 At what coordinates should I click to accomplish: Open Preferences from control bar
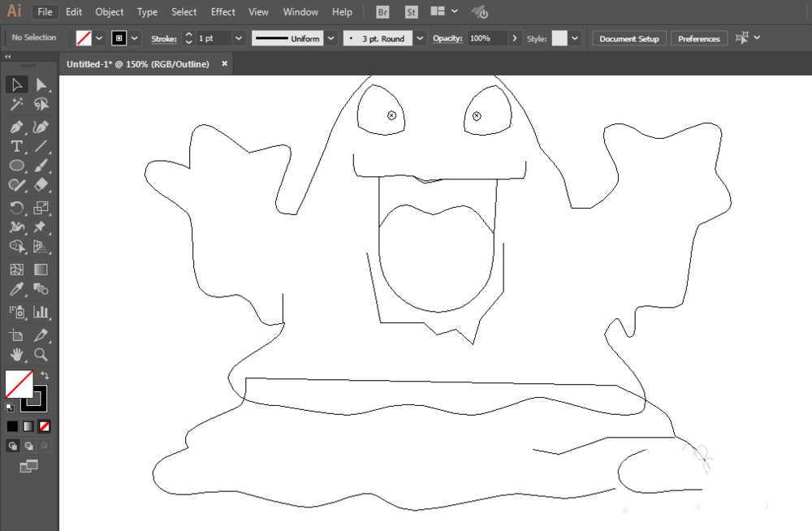coord(698,38)
